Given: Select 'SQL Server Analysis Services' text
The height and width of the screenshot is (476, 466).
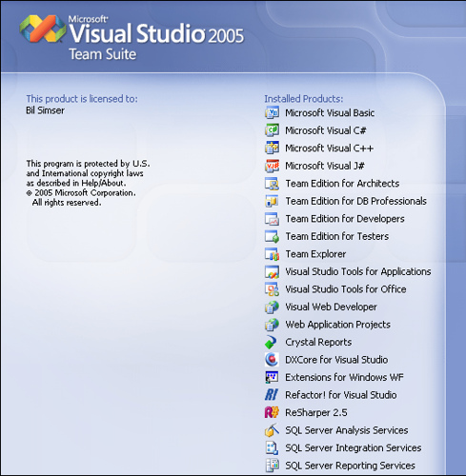Looking at the screenshot, I should (x=347, y=430).
